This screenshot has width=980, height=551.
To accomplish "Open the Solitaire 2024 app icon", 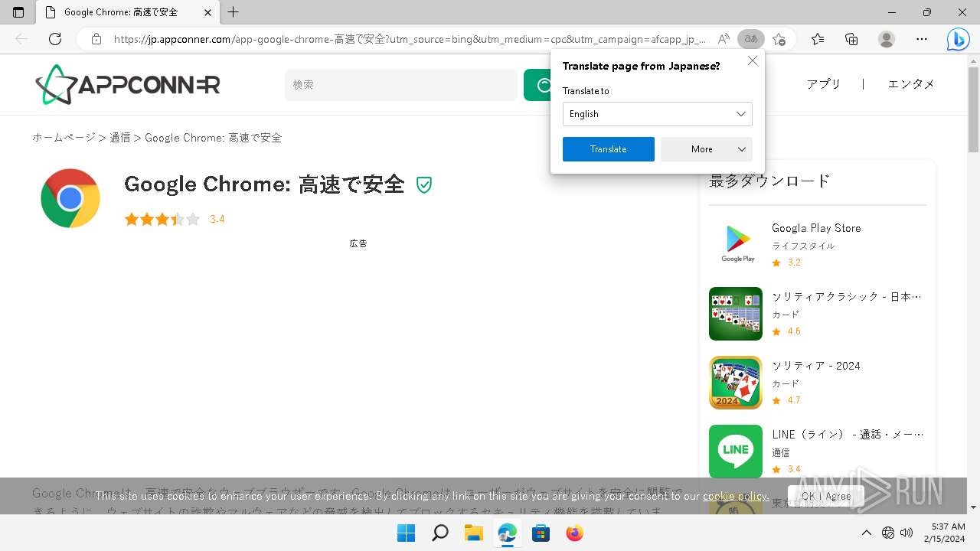I will point(736,383).
